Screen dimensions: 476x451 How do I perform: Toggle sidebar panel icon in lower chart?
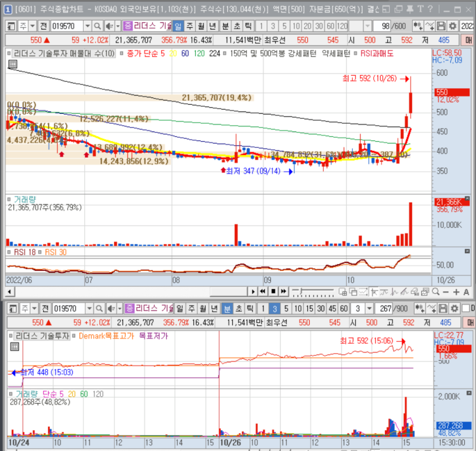[x=13, y=309]
